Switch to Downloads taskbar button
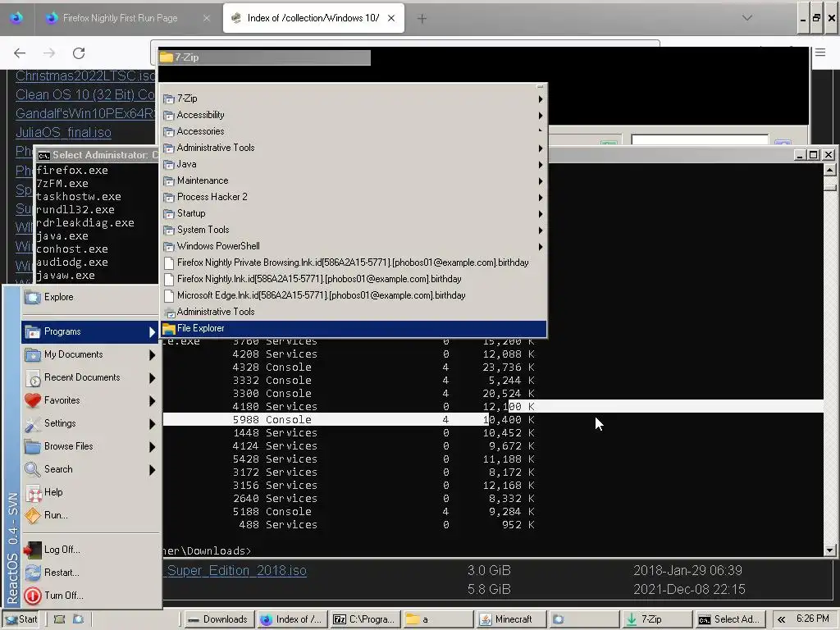 [x=218, y=619]
